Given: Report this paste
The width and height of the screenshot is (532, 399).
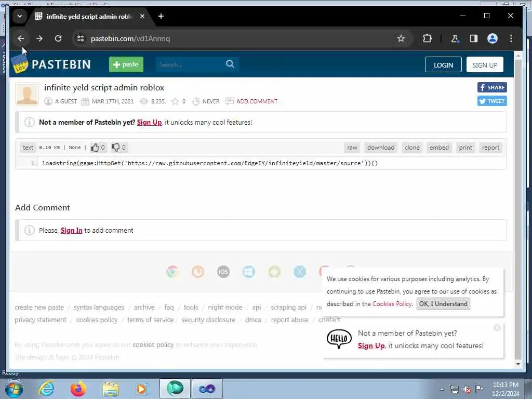Looking at the screenshot, I should pyautogui.click(x=490, y=148).
